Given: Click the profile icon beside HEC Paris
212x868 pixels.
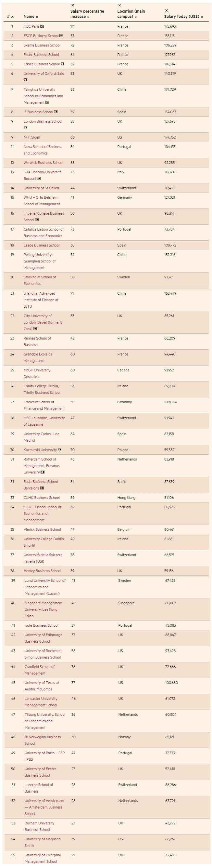Looking at the screenshot, I should pyautogui.click(x=43, y=26).
